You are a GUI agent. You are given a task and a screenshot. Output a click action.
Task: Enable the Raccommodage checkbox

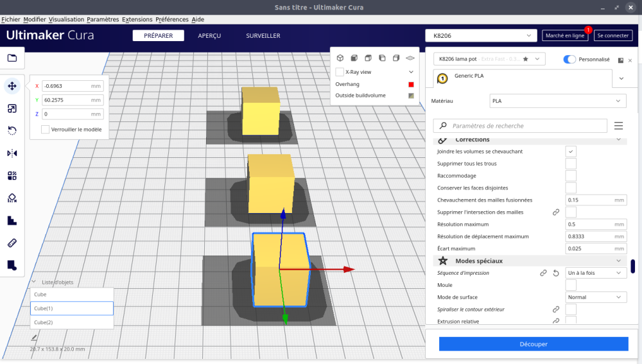571,176
